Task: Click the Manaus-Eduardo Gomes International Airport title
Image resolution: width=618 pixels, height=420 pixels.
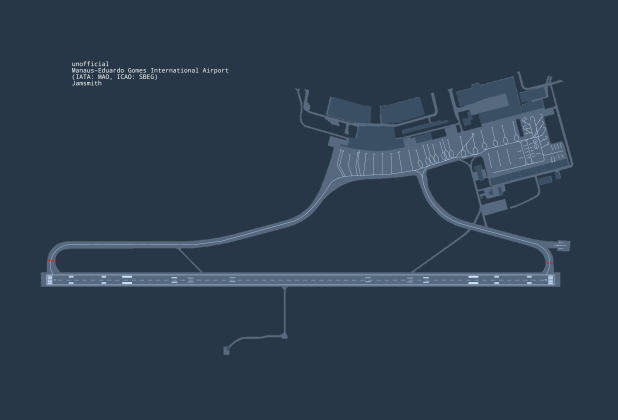Action: (x=150, y=70)
